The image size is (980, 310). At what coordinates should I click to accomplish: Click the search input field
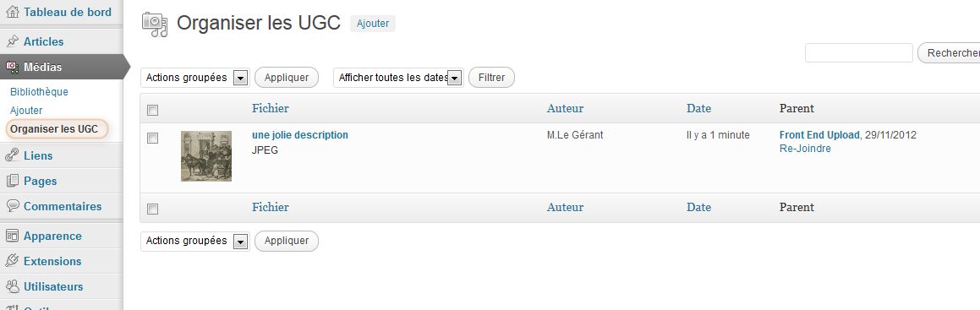click(859, 53)
